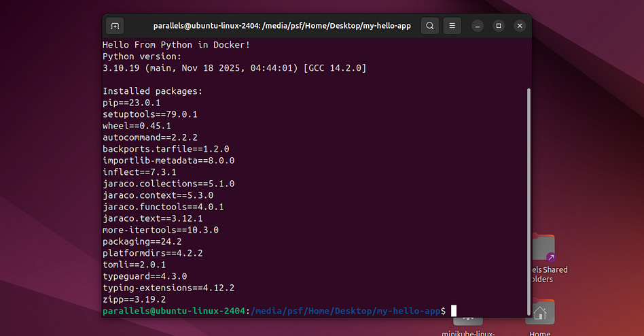The image size is (644, 336).
Task: Click the green parallels@ubuntu-linux-2404 prompt
Action: tap(174, 311)
